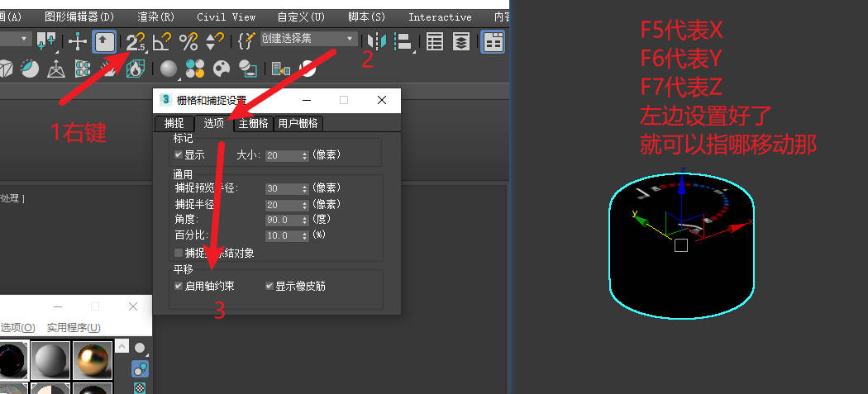Image resolution: width=868 pixels, height=394 pixels.
Task: Toggle Percent Snap in the toolbar
Action: [x=188, y=42]
